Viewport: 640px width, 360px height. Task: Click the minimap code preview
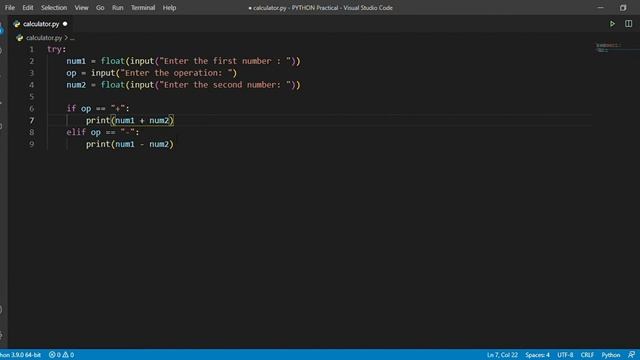608,48
